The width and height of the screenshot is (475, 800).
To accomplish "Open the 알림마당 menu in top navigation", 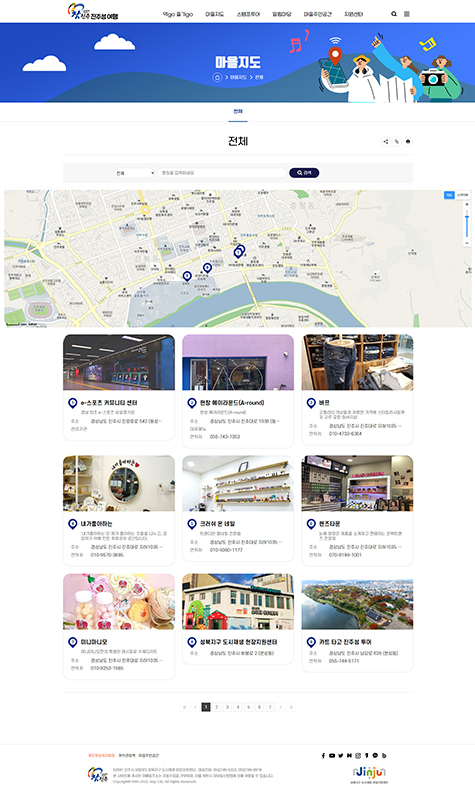I will coord(282,14).
